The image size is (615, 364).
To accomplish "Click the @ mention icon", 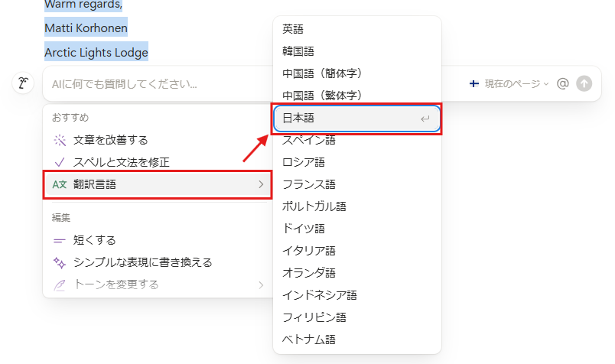I will pyautogui.click(x=563, y=84).
